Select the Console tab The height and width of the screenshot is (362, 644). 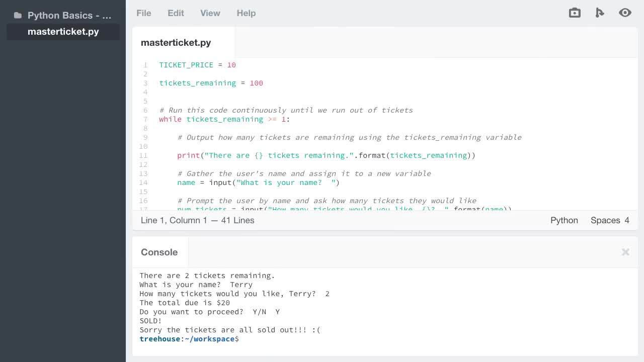159,252
